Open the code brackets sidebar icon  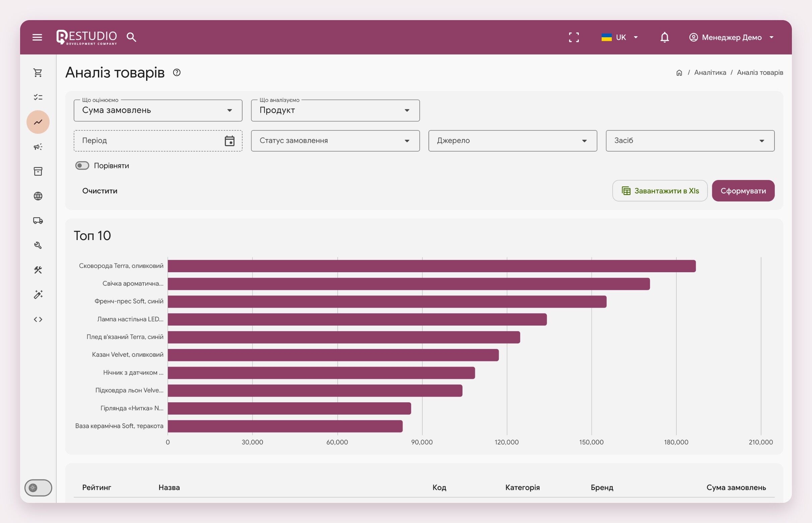coord(38,319)
